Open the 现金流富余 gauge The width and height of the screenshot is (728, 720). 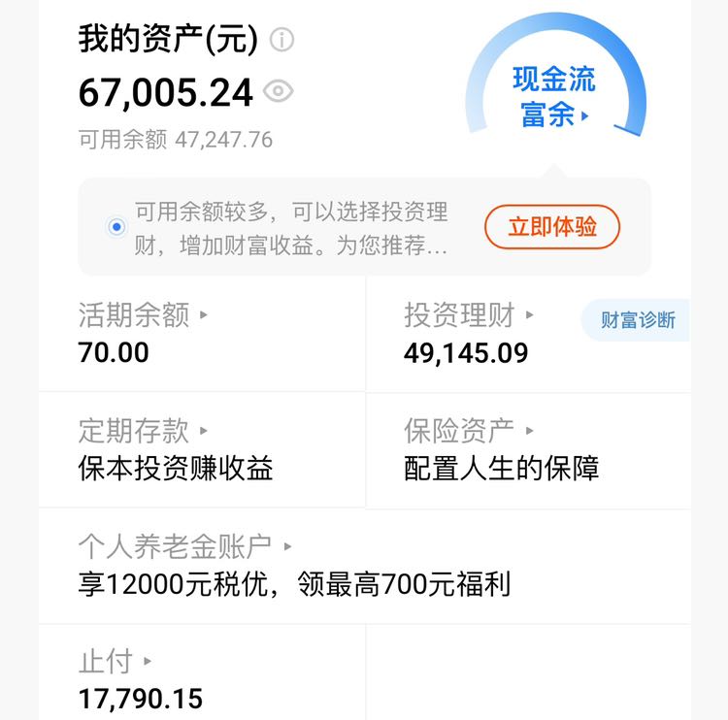pos(556,76)
